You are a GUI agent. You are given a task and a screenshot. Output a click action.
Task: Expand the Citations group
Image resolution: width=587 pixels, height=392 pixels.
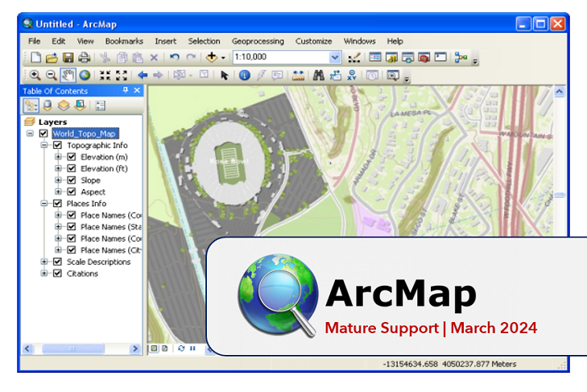click(x=44, y=274)
